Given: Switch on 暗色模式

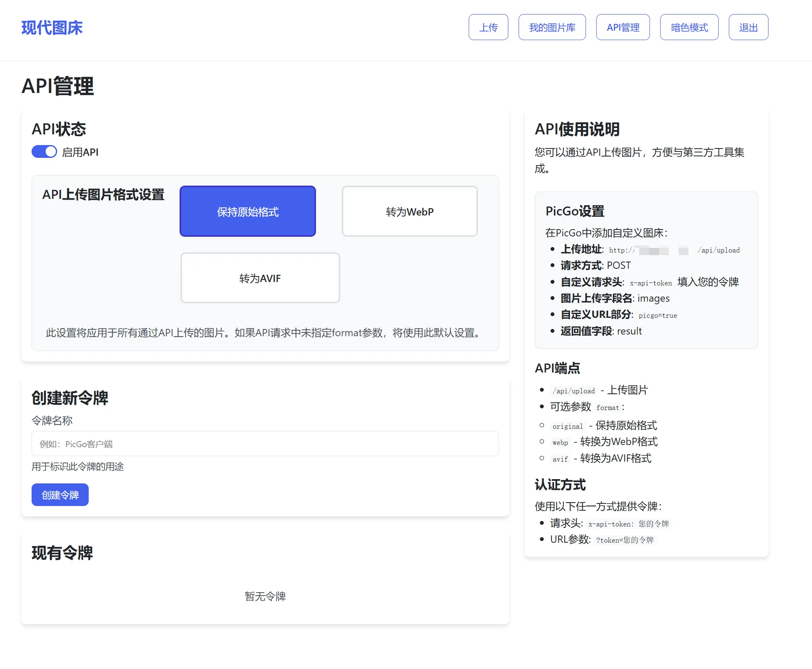Looking at the screenshot, I should coord(689,27).
